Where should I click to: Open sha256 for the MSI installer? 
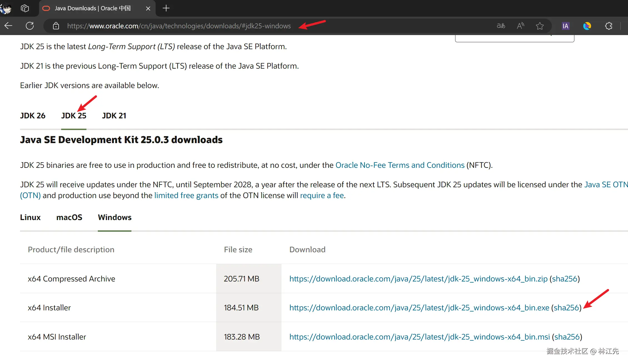click(567, 337)
